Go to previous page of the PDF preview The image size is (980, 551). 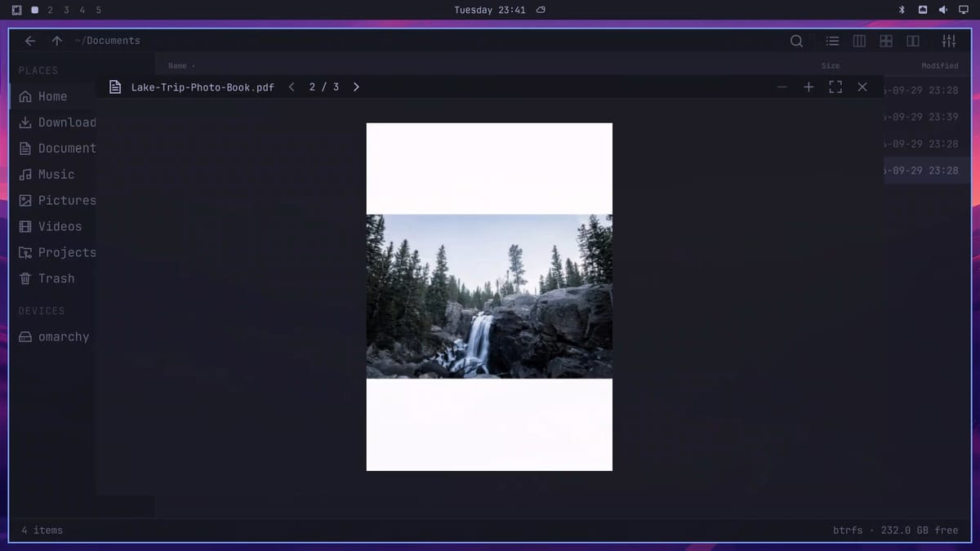click(292, 87)
